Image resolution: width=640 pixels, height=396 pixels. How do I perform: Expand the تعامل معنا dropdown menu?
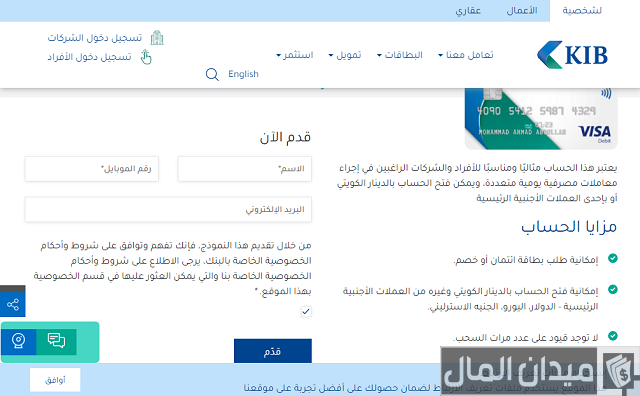click(466, 55)
